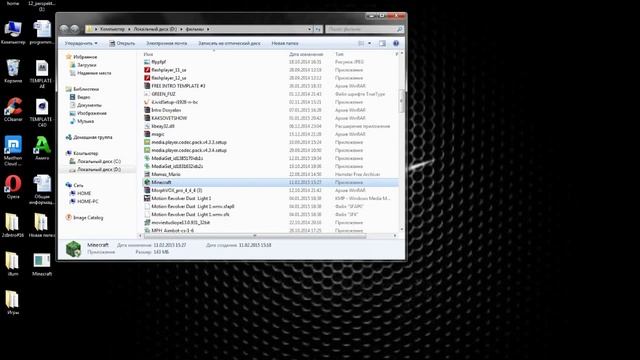640x360 pixels.
Task: Click the Открыть button in toolbar
Action: 122,43
